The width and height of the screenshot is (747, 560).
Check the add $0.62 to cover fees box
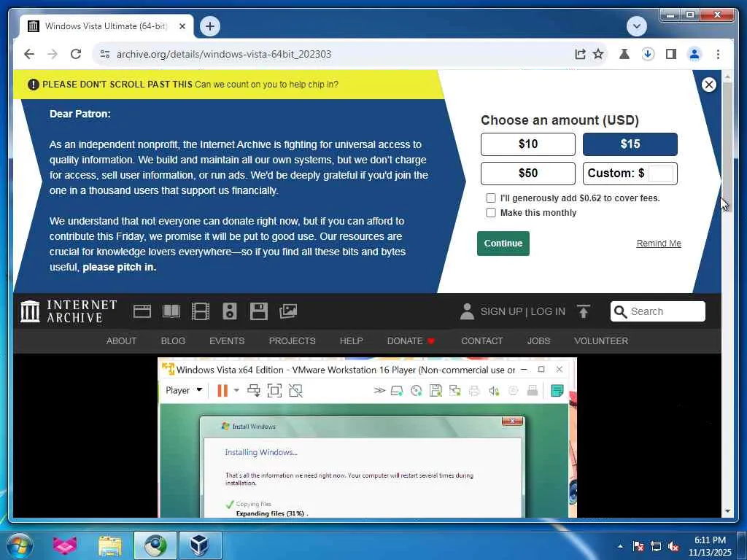[x=491, y=198]
